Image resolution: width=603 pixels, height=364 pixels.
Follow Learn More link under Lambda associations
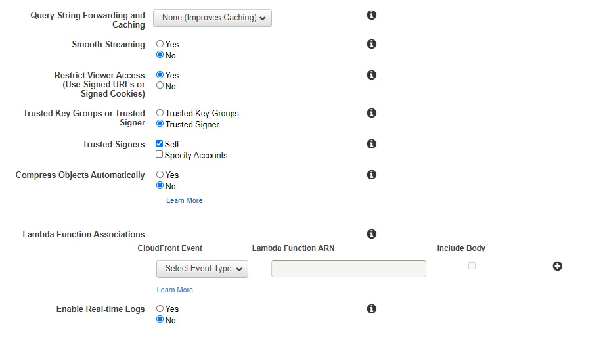[175, 290]
